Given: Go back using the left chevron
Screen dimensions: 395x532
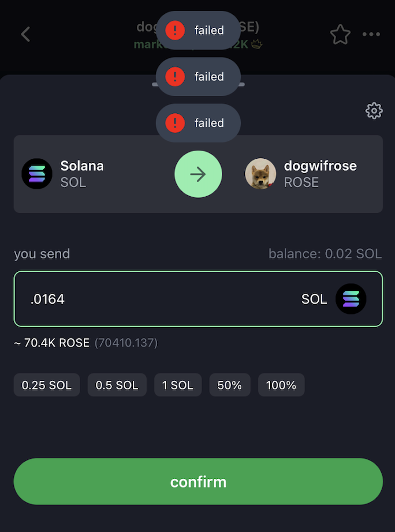Looking at the screenshot, I should pyautogui.click(x=25, y=34).
